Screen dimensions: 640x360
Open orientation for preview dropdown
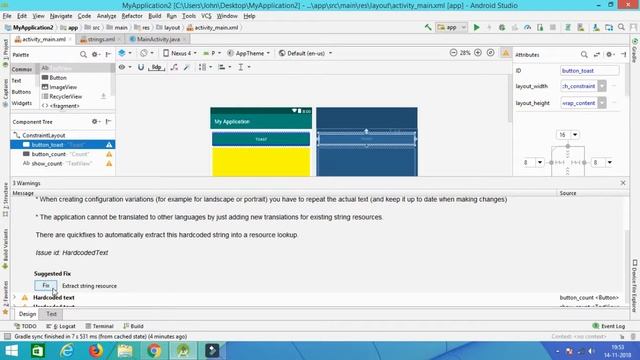(x=147, y=53)
